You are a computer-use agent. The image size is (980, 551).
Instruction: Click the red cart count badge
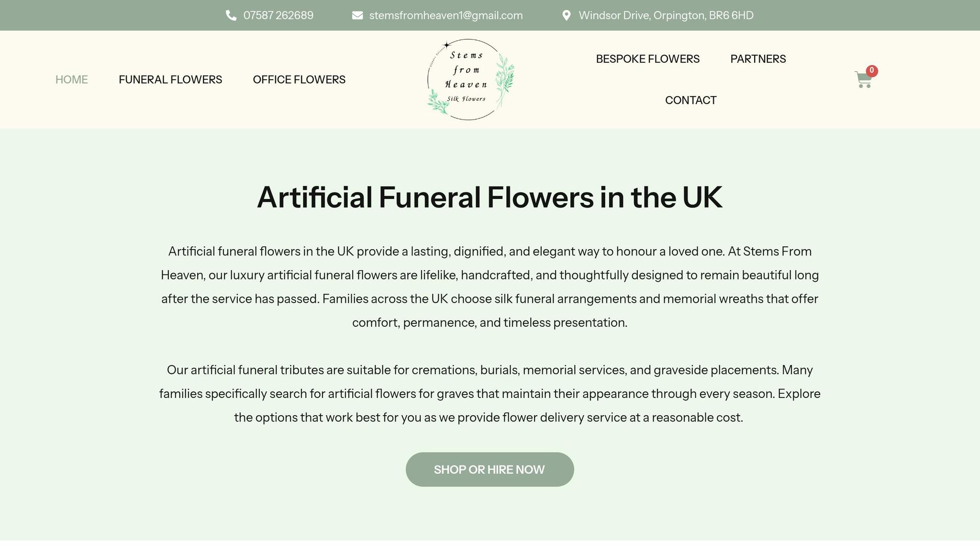[871, 70]
